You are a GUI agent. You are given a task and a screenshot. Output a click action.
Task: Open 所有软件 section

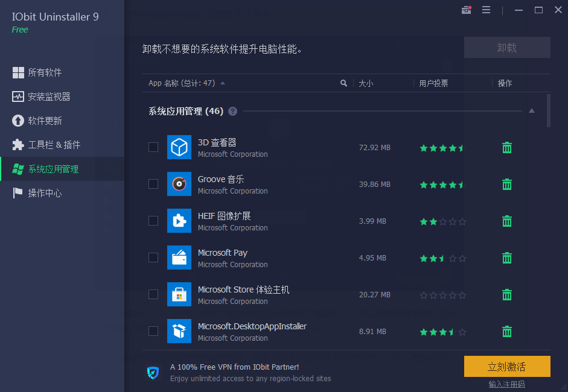62,72
